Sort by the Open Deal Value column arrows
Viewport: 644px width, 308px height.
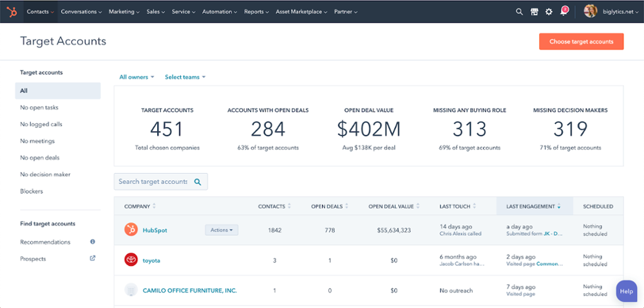(418, 206)
